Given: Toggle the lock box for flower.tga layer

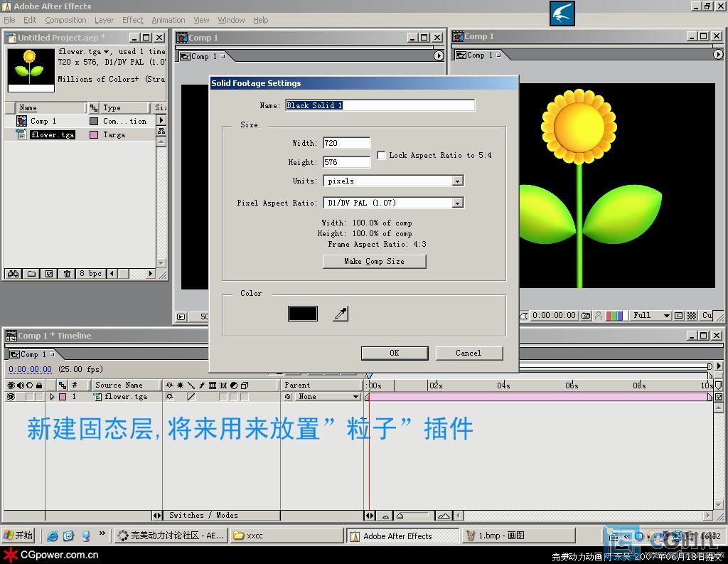Looking at the screenshot, I should pos(38,397).
